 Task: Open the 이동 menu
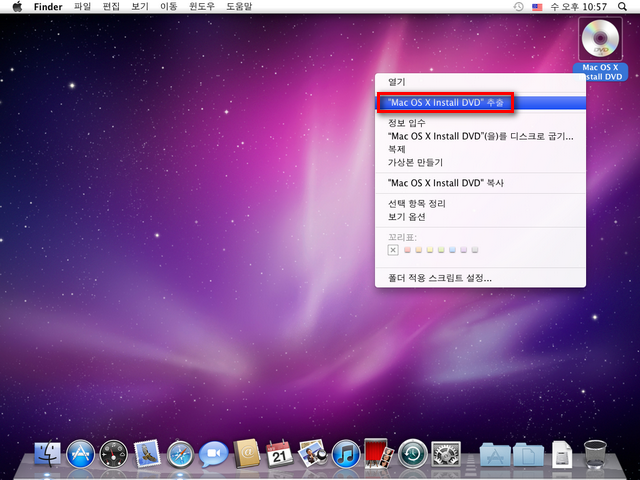tap(169, 7)
